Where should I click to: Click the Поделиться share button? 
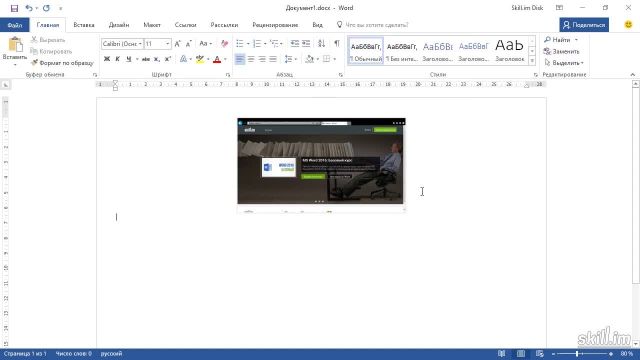(584, 25)
